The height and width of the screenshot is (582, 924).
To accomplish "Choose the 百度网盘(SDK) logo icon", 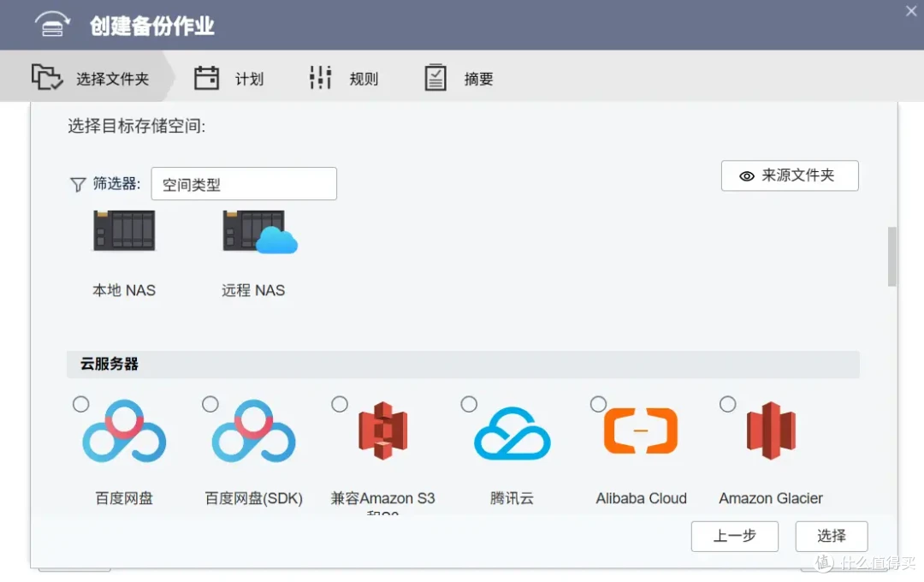I will [254, 431].
